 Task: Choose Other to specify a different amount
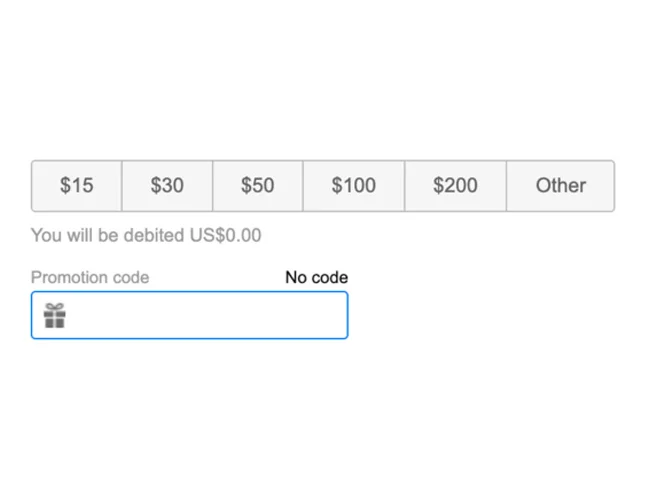[x=561, y=186]
